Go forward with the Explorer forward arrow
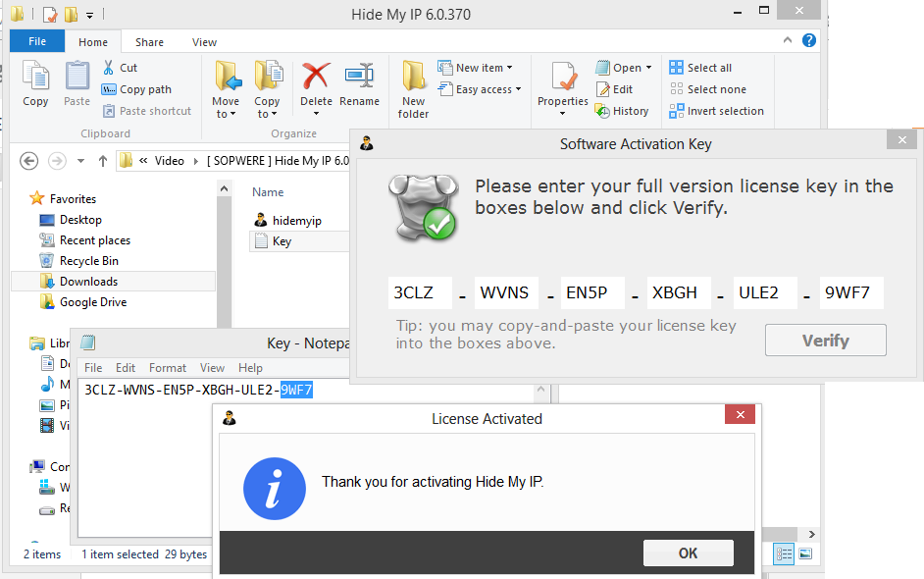 [57, 160]
